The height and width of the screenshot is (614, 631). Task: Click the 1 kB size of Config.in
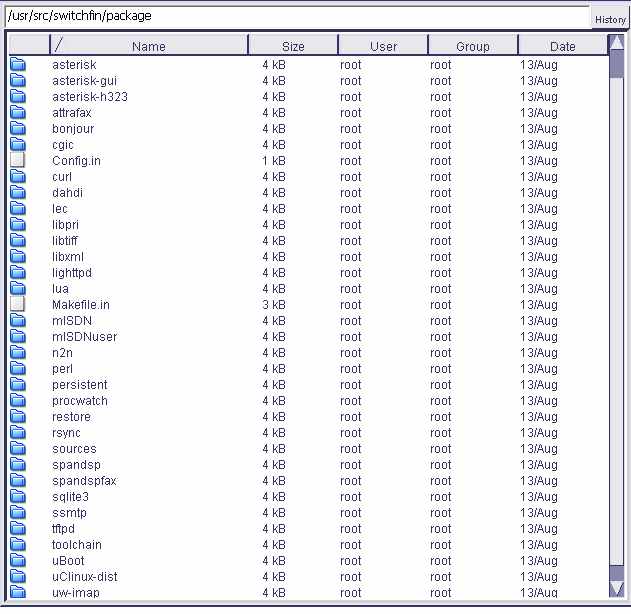tap(274, 161)
